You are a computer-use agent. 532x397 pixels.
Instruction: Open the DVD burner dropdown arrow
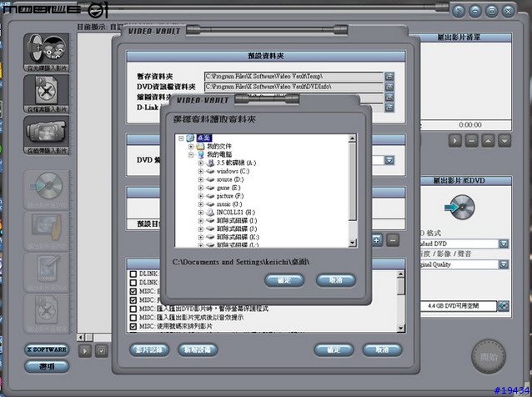[389, 160]
